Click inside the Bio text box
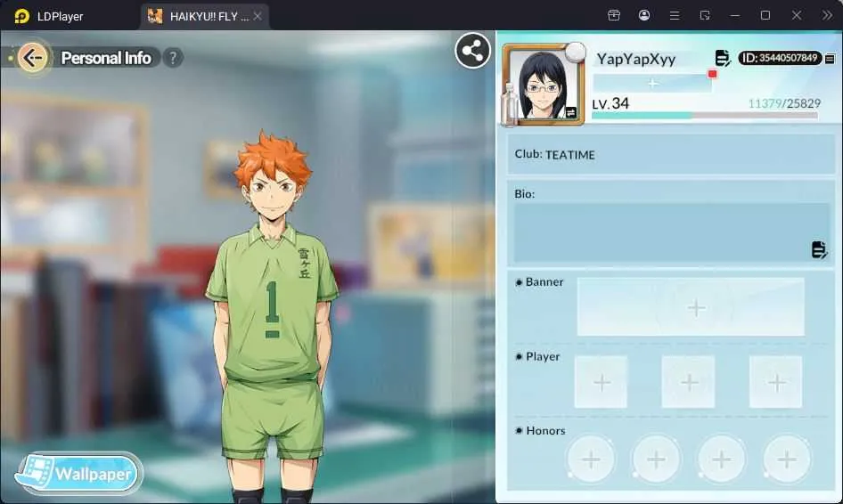 coord(672,232)
